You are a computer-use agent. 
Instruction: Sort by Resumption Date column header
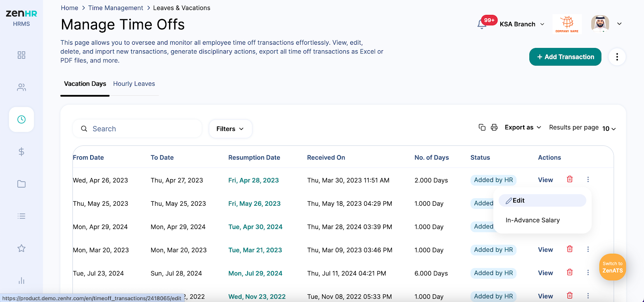[x=254, y=157]
